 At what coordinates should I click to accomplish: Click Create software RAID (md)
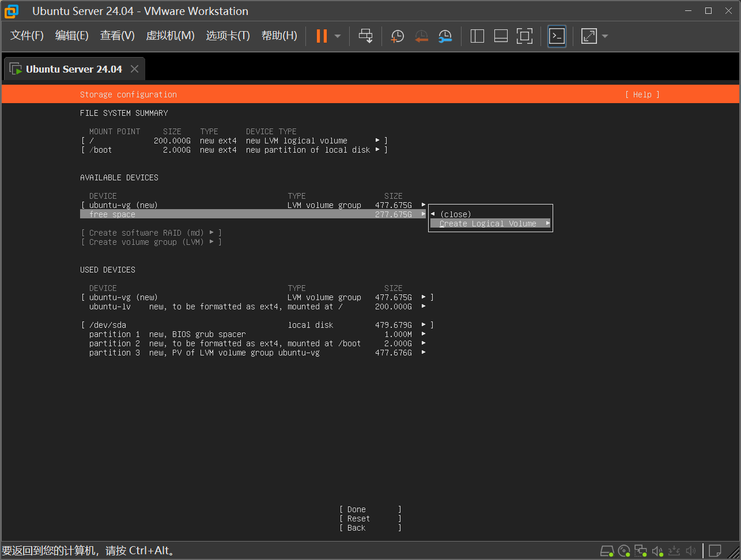pyautogui.click(x=152, y=233)
